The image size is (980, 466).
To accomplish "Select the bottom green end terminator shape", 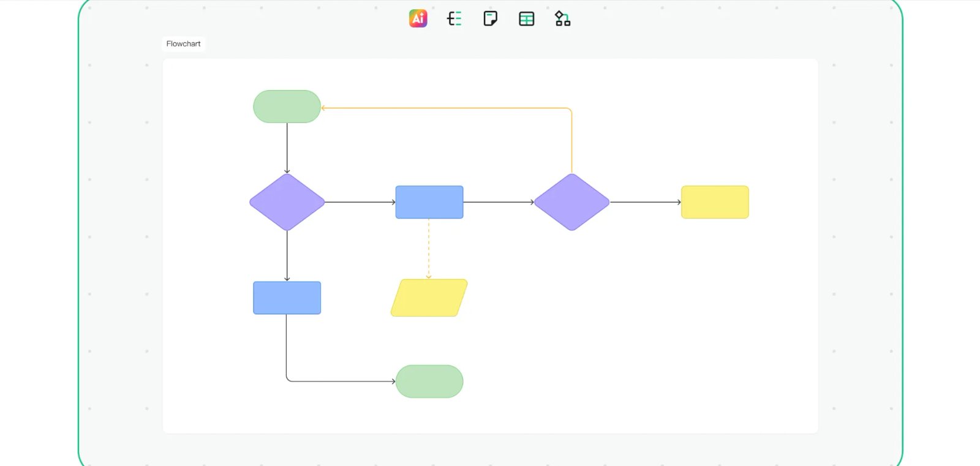I will (x=429, y=381).
